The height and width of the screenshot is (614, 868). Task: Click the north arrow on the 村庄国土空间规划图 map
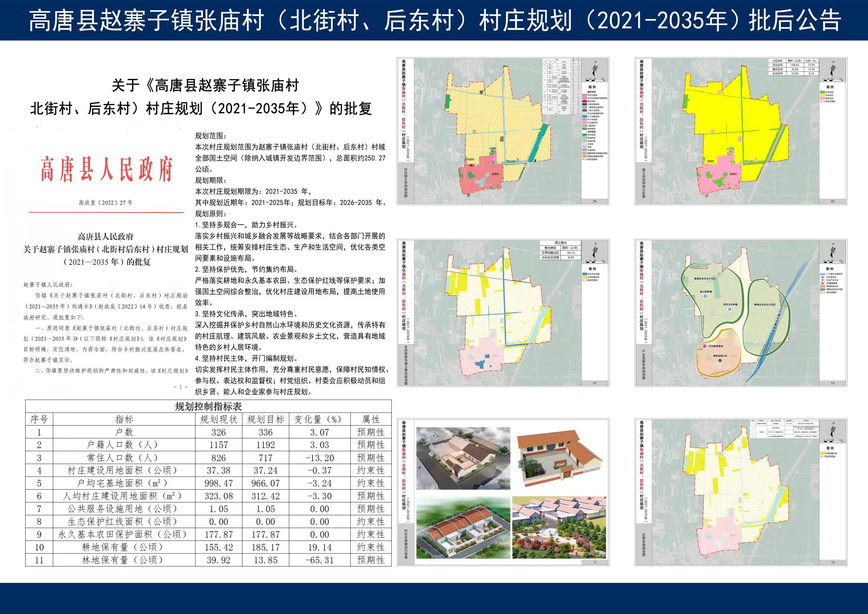(594, 70)
